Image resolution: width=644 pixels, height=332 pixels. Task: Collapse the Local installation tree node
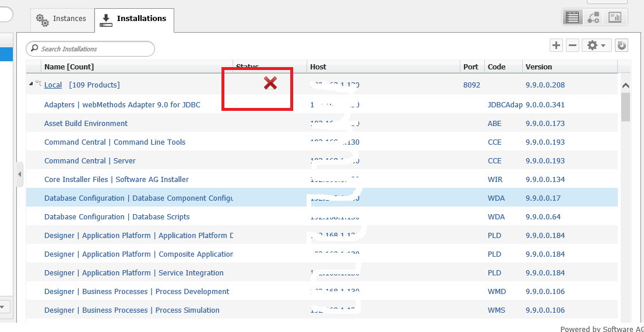pyautogui.click(x=31, y=83)
